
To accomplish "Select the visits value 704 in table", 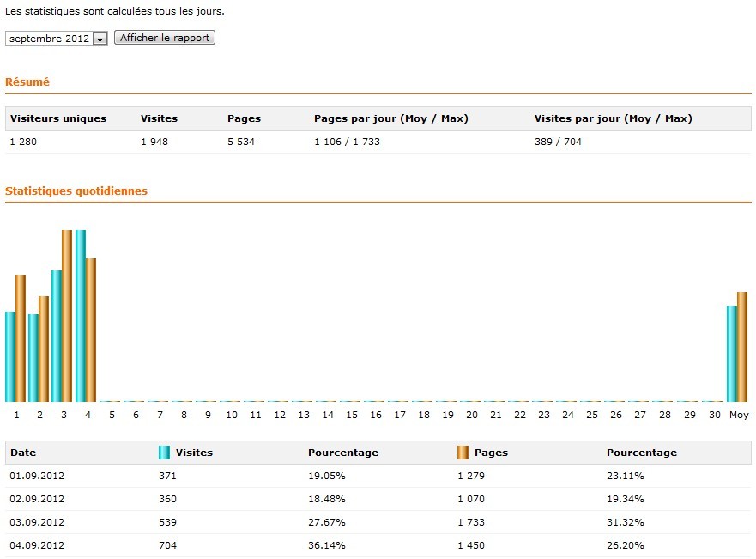I will (168, 545).
